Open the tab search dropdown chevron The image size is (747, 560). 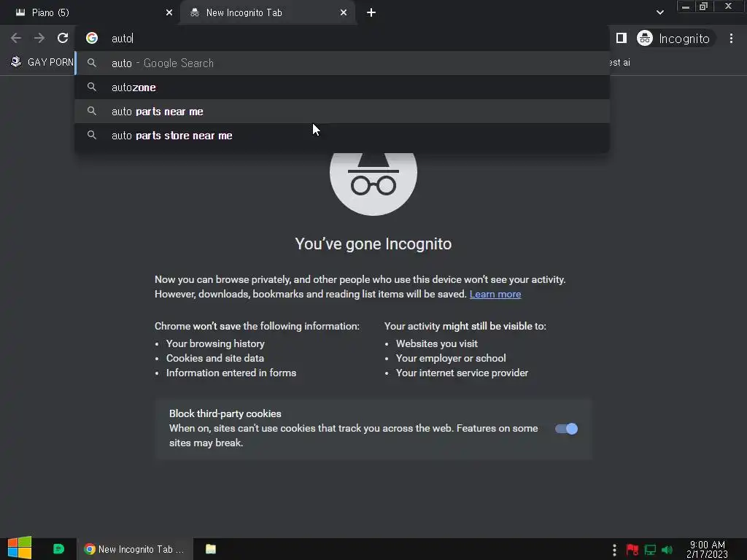[659, 12]
